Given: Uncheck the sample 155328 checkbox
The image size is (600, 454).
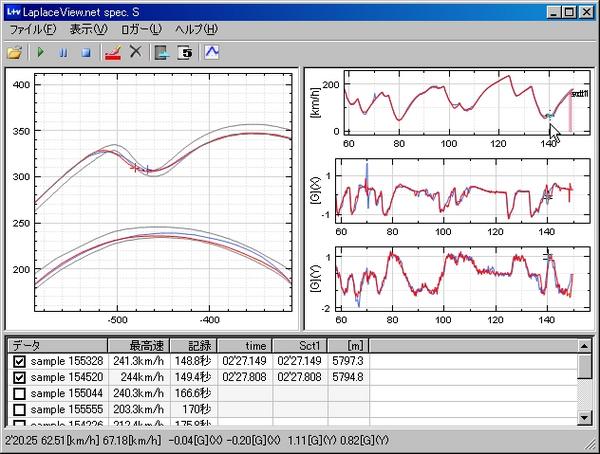Looking at the screenshot, I should click(19, 361).
